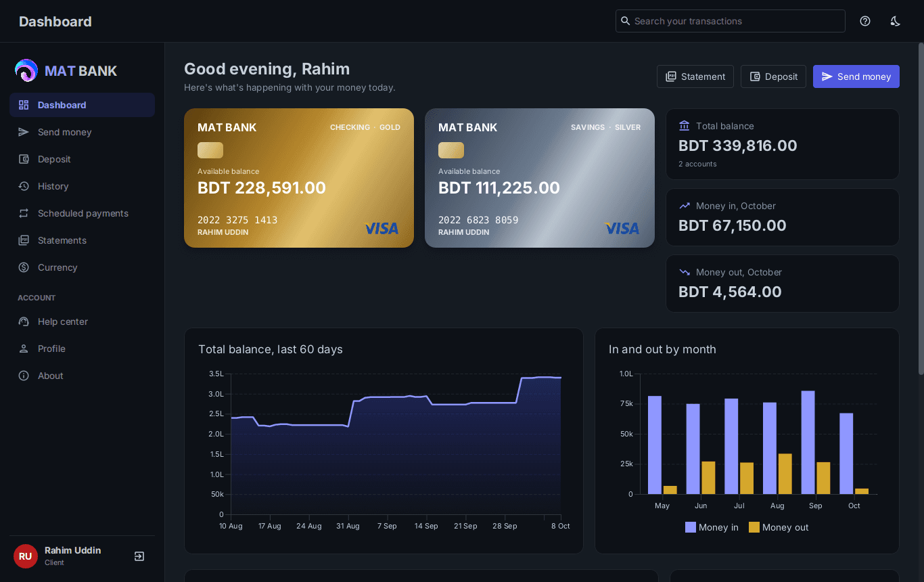Click the '2 accounts' label

tap(697, 164)
